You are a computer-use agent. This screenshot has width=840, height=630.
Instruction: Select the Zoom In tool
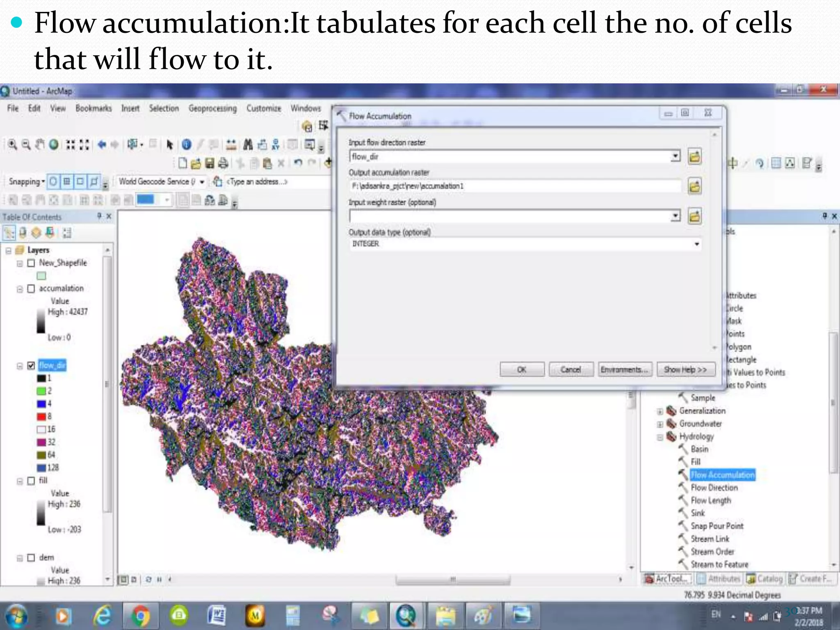[13, 144]
